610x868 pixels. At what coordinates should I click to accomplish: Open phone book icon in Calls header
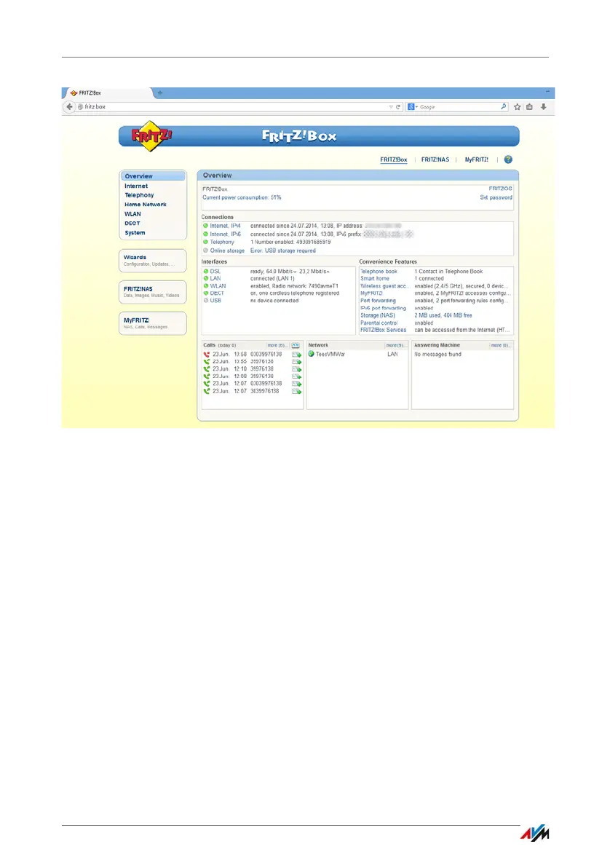[296, 345]
